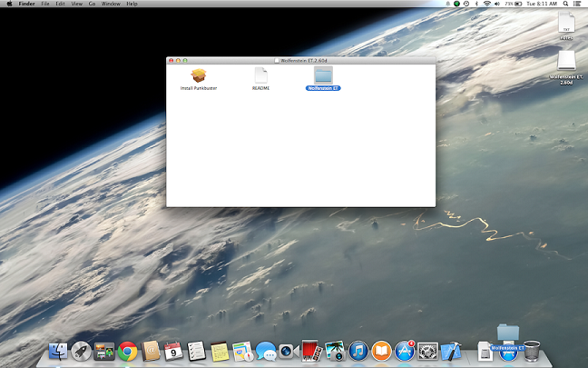Image resolution: width=588 pixels, height=368 pixels.
Task: Open Spotlight search magnifier
Action: tap(565, 4)
